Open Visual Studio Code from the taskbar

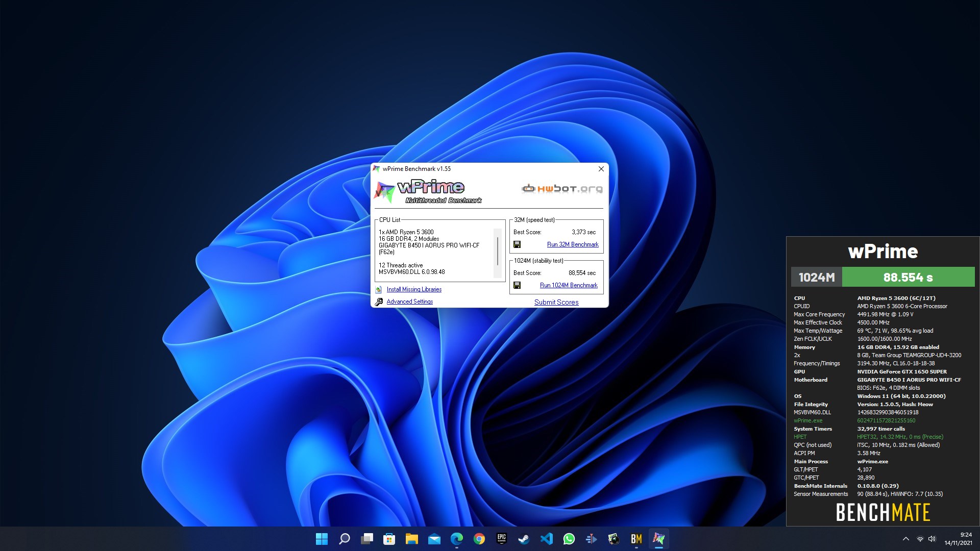click(x=547, y=539)
